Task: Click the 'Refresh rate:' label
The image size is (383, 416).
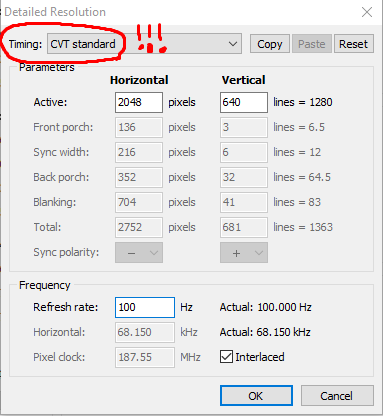Action: (x=66, y=307)
